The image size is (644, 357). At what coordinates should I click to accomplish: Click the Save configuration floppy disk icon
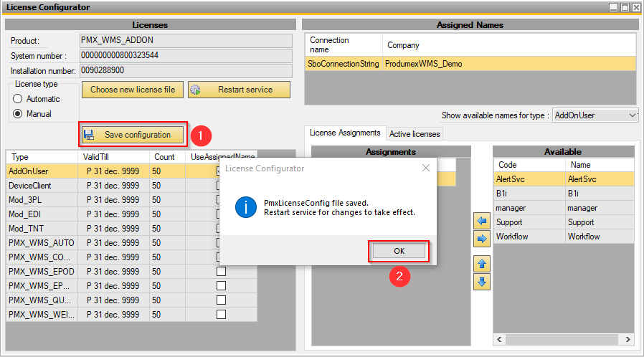pos(89,134)
